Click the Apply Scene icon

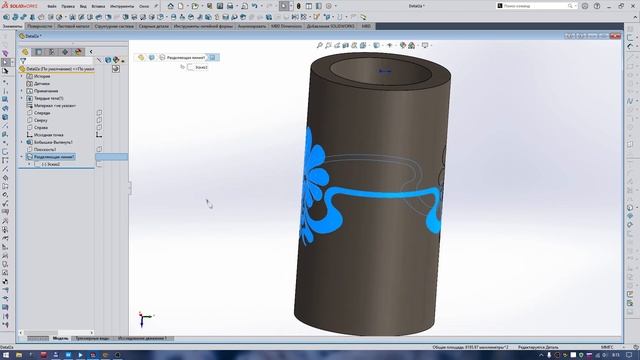tap(411, 45)
